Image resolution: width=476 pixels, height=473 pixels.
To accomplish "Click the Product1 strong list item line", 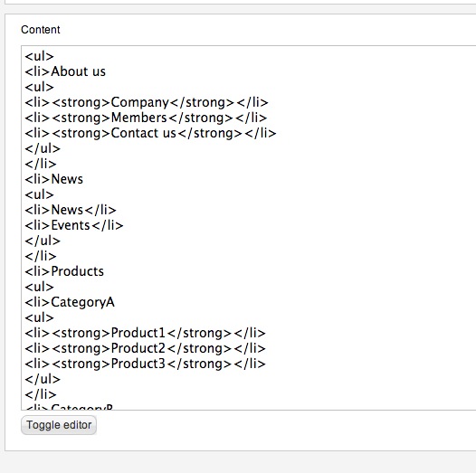I will point(145,333).
